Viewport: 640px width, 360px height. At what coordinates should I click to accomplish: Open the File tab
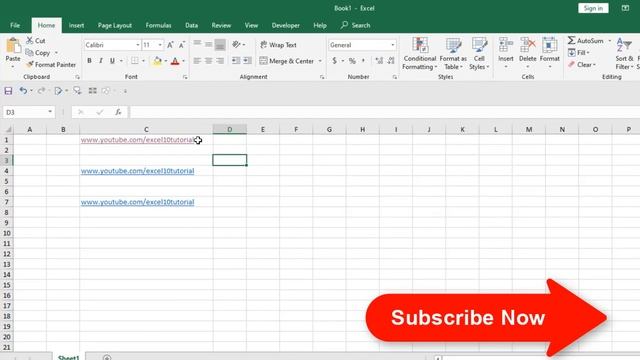(x=15, y=25)
